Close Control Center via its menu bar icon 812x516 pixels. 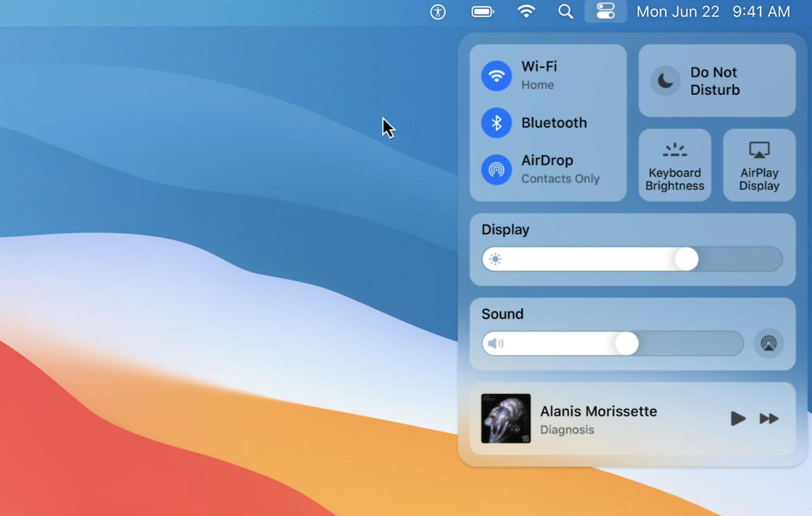pyautogui.click(x=606, y=11)
